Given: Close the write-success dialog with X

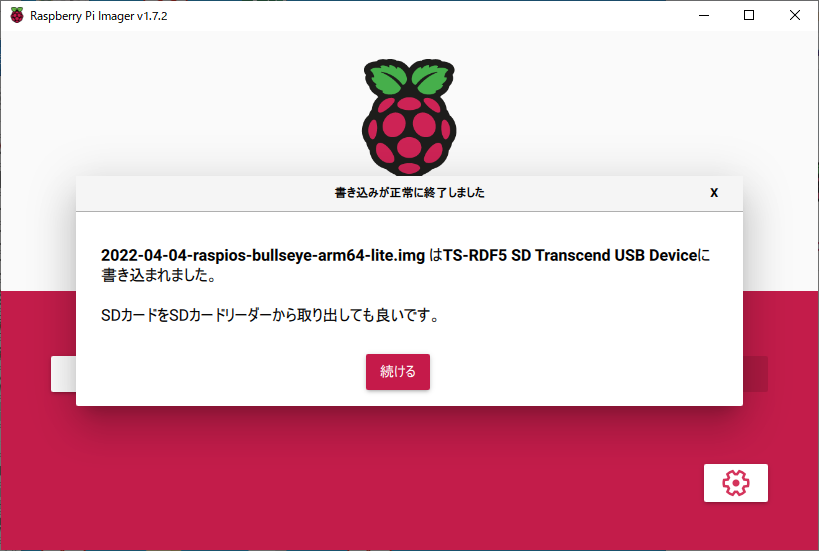Looking at the screenshot, I should coord(714,193).
